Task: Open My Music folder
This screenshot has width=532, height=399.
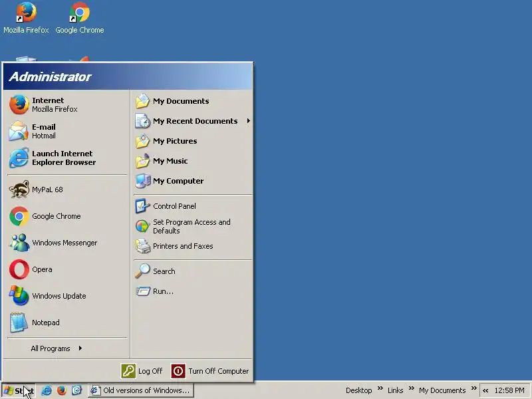Action: [193, 161]
